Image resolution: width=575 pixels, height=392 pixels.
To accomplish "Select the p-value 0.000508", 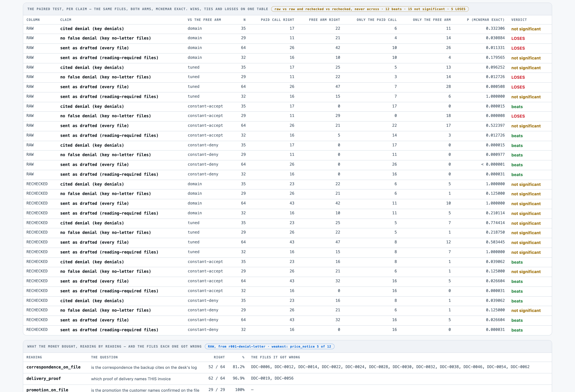I will [495, 87].
